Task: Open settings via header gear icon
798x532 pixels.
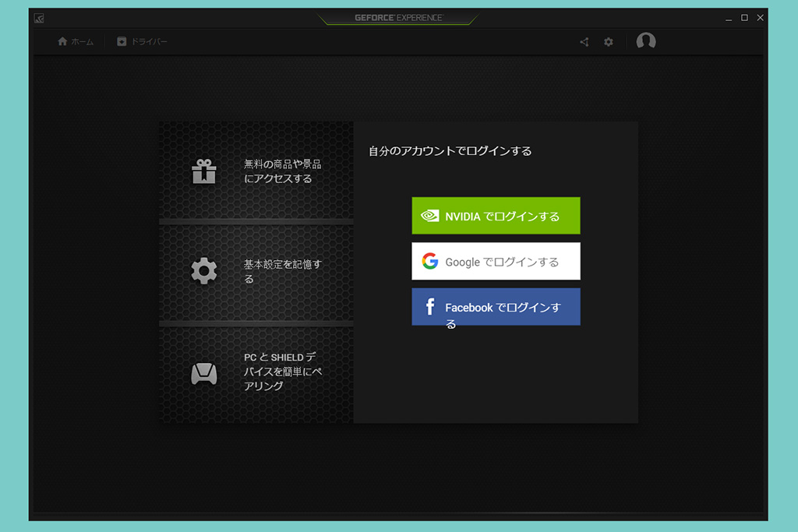Action: point(608,42)
